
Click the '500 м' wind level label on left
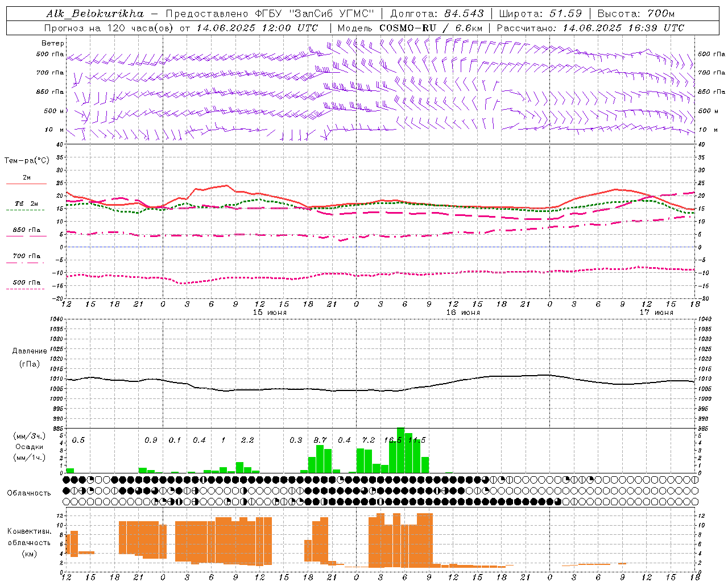tap(54, 111)
